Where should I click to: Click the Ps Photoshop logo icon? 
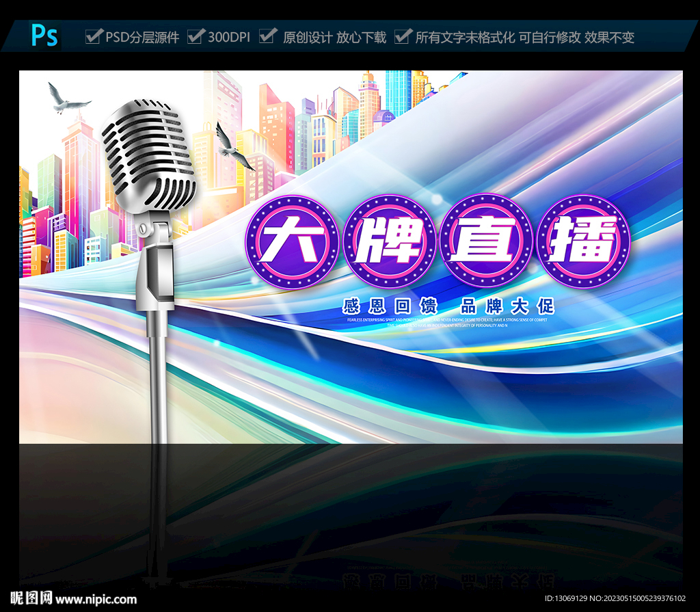pyautogui.click(x=45, y=36)
